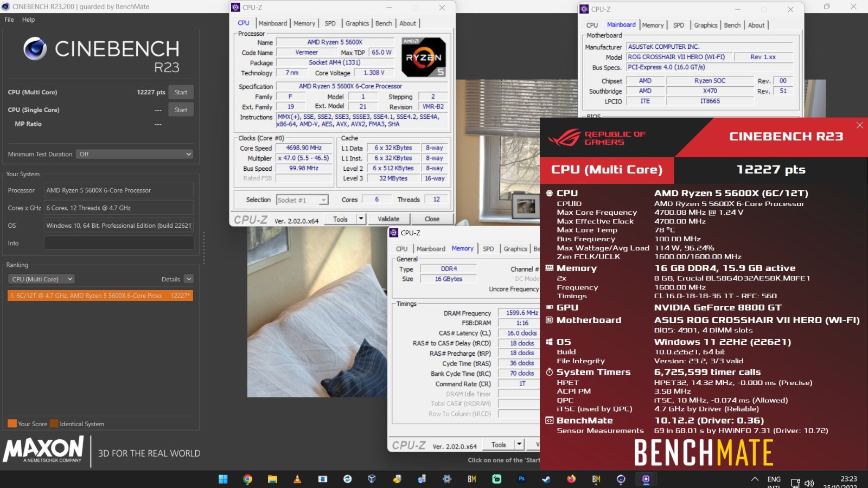Open Steam from the taskbar
Viewport: 868px width, 488px height.
click(546, 479)
